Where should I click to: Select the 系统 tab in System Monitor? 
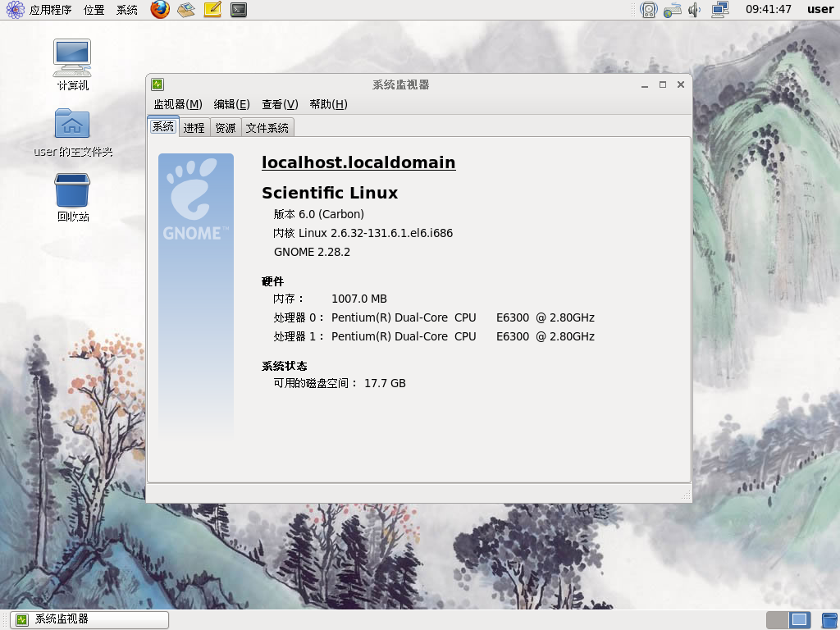[x=163, y=127]
